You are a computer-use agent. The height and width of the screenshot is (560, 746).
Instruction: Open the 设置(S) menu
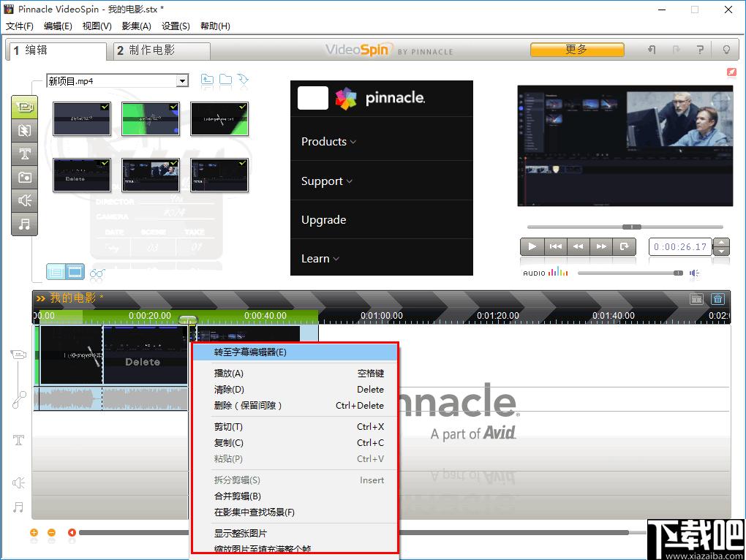[x=176, y=26]
